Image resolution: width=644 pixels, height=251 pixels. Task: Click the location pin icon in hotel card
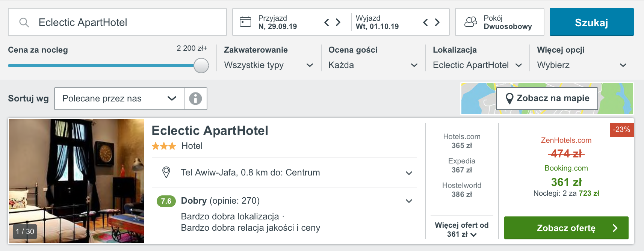coord(166,172)
